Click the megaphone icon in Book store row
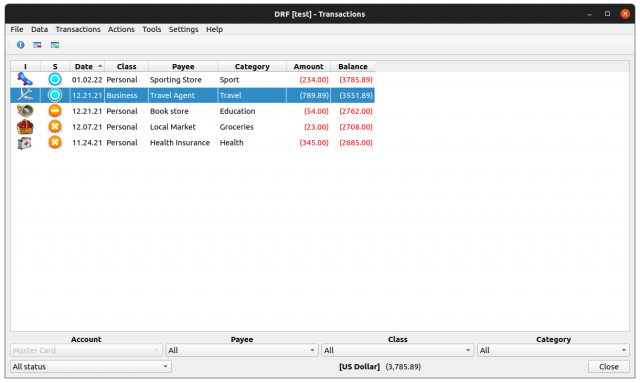This screenshot has height=383, width=640. 25,111
